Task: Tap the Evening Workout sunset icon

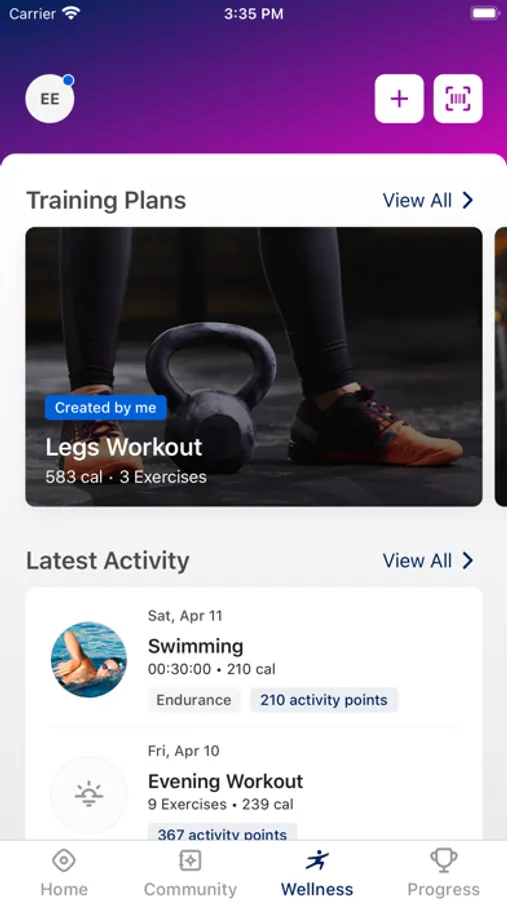Action: [x=89, y=795]
